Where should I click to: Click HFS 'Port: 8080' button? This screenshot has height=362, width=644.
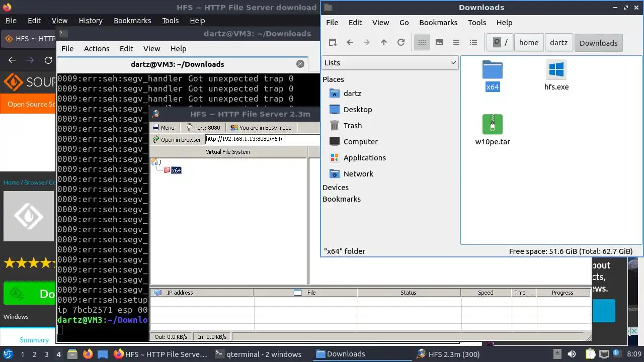pos(203,128)
